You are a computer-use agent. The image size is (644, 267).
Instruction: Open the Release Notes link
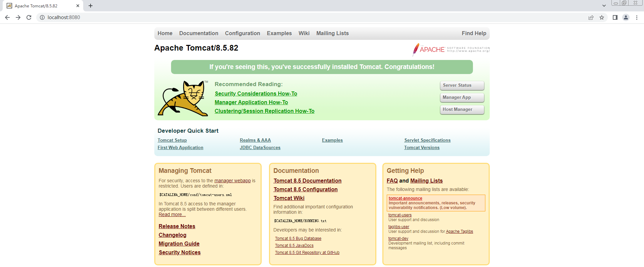coord(177,226)
